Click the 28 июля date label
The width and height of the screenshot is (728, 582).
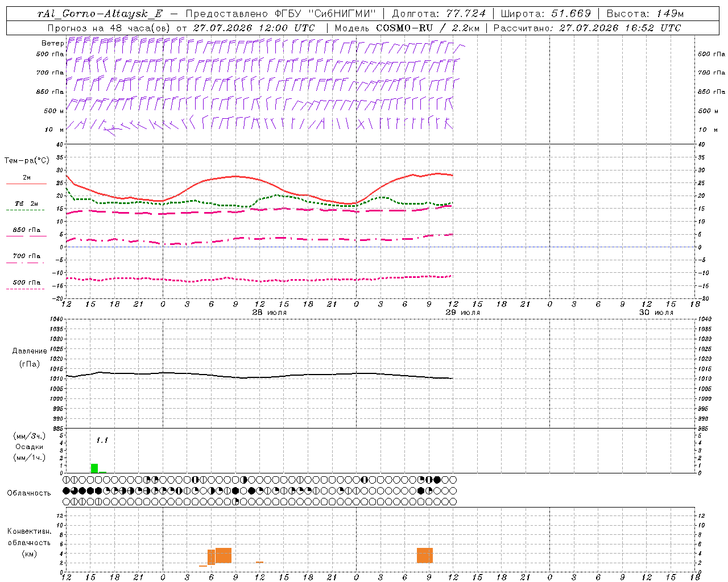coord(270,313)
